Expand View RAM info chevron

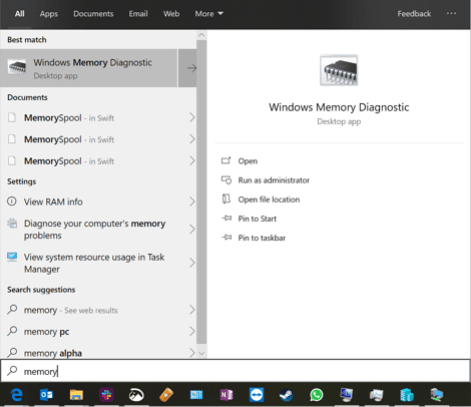pos(192,201)
